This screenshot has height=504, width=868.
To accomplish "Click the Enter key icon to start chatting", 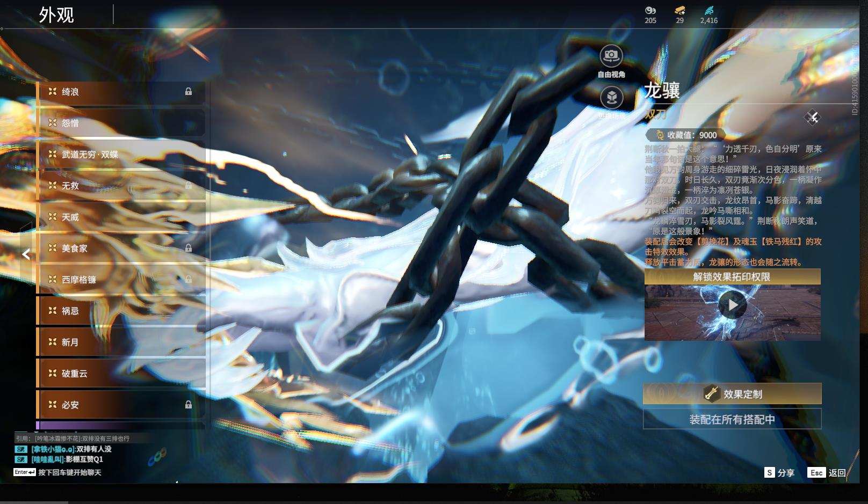I will (x=25, y=472).
